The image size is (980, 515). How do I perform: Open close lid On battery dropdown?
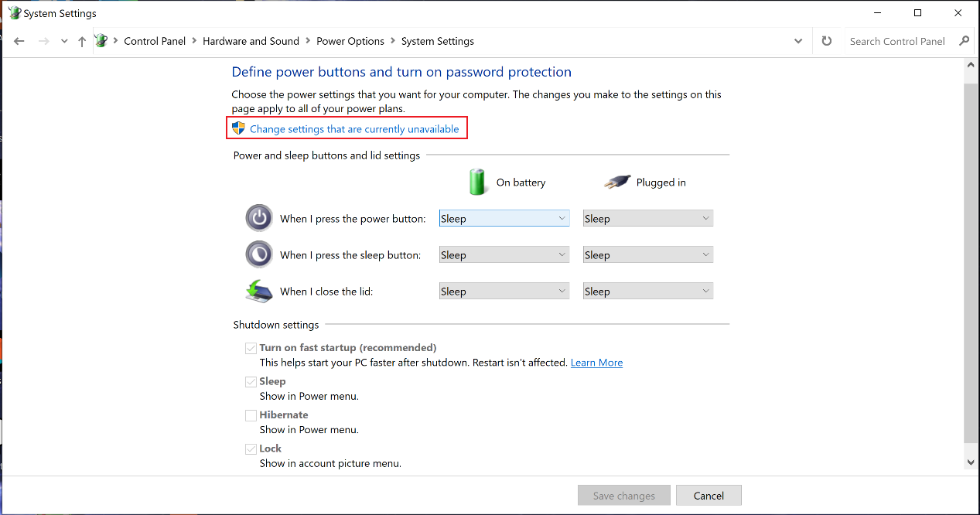click(x=504, y=292)
